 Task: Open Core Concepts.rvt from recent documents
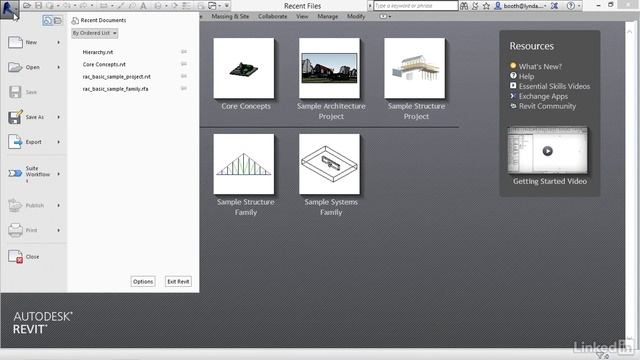(104, 64)
